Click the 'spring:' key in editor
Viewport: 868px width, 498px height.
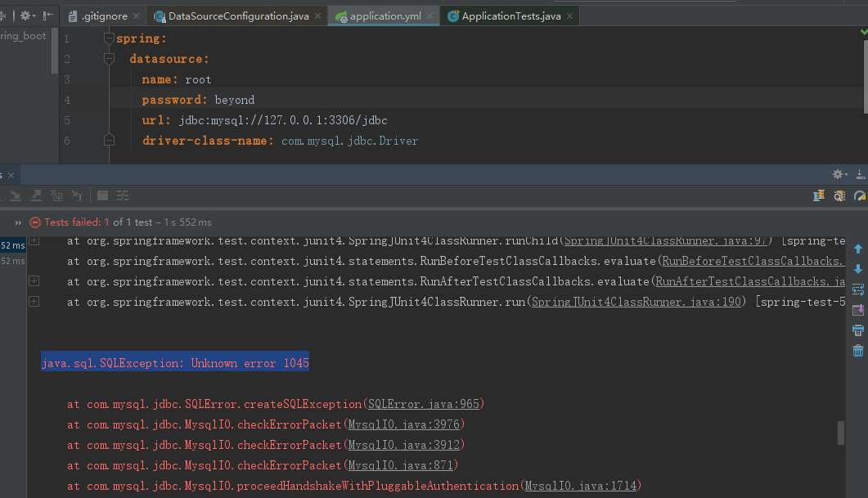[142, 38]
